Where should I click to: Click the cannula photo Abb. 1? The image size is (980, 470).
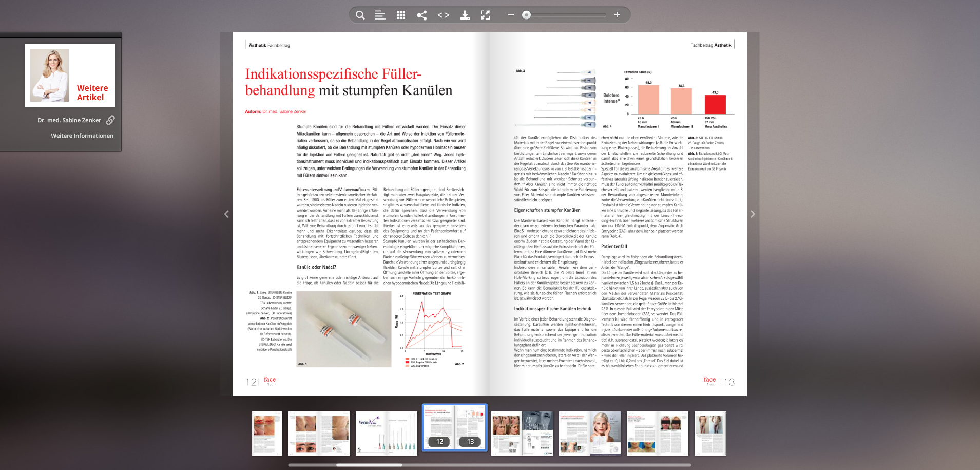click(344, 329)
